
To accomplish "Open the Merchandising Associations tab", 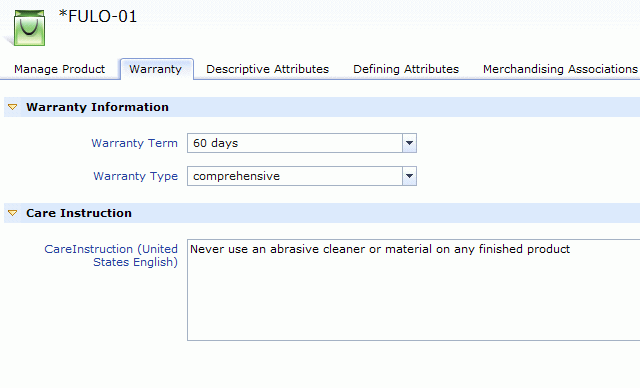I will click(x=560, y=69).
